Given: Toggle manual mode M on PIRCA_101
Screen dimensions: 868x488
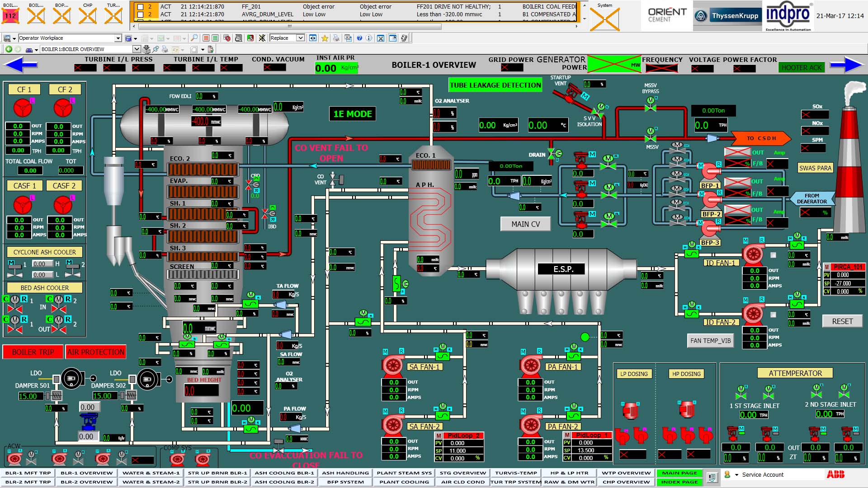Looking at the screenshot, I should (827, 267).
